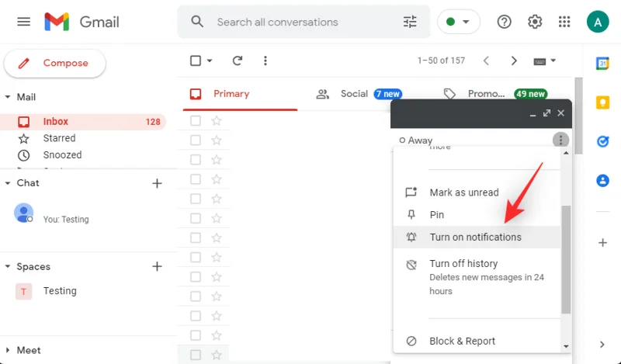Screen dimensions: 621x364
Task: Open chat options three-dot button
Action: [x=560, y=140]
